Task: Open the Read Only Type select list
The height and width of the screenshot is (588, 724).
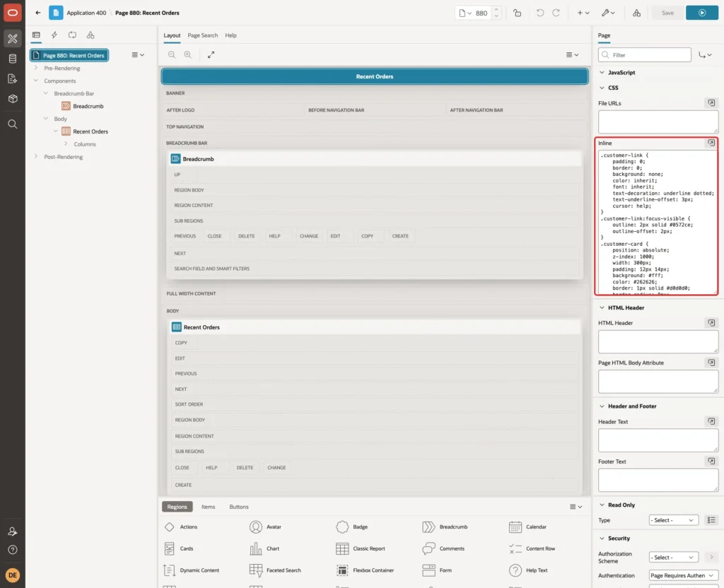Action: pos(673,520)
